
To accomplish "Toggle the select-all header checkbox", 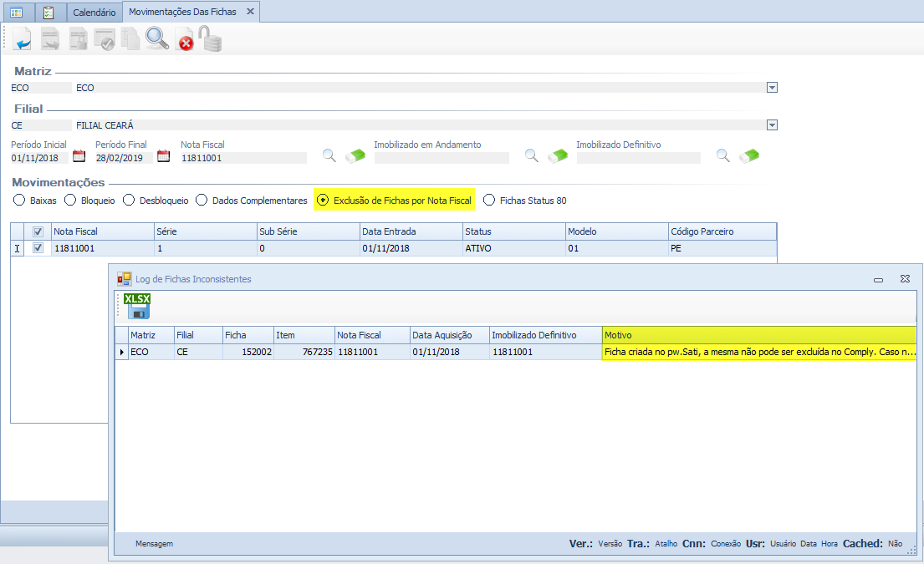I will [x=38, y=231].
